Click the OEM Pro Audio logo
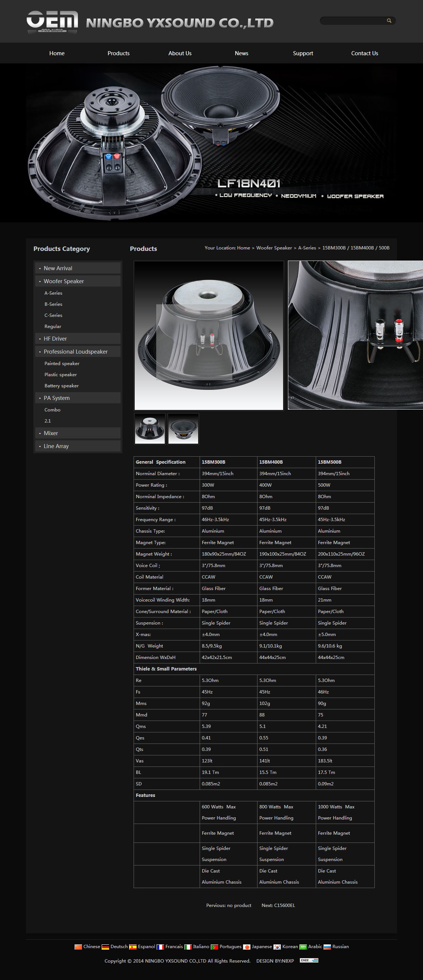The width and height of the screenshot is (423, 980). point(52,22)
